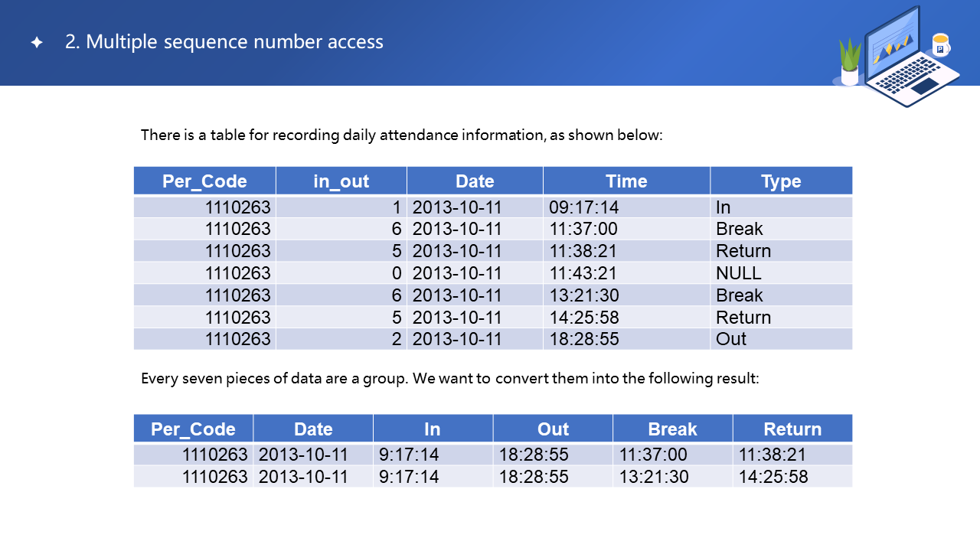This screenshot has height=551, width=980.
Task: Click the Break header in the result table
Action: (x=672, y=429)
